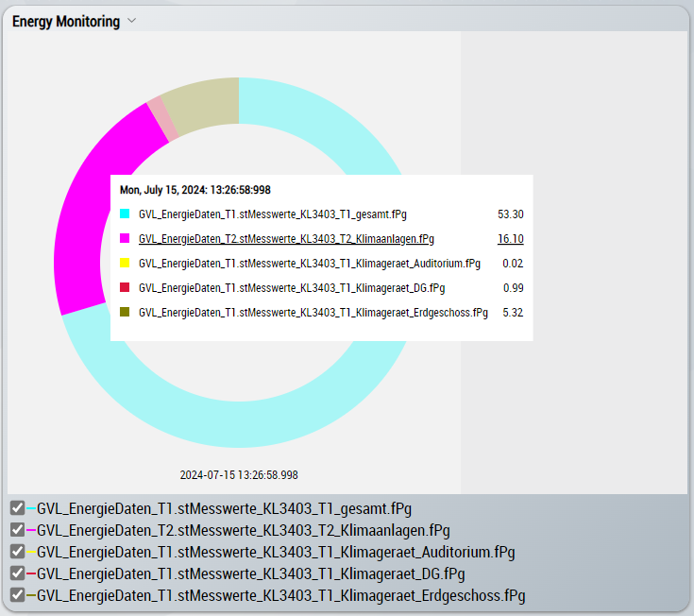Uncheck the Klimageraet_DG.fPg legend checkbox
694x616 pixels.
click(17, 573)
